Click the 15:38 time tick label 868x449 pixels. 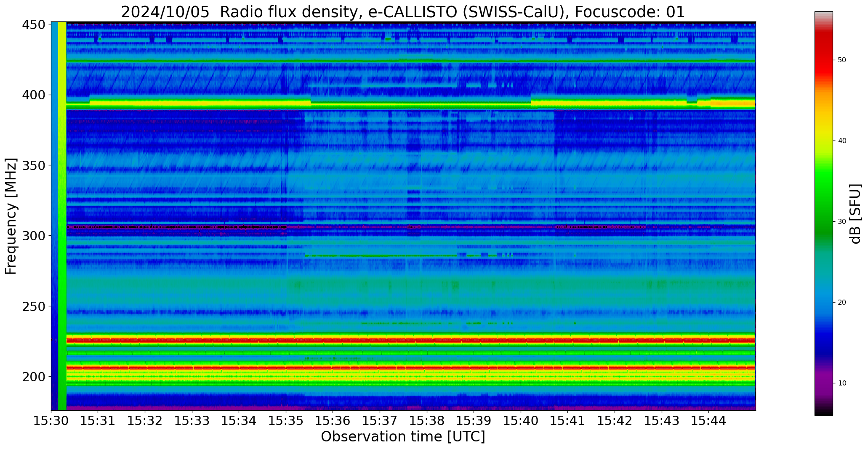(x=427, y=420)
